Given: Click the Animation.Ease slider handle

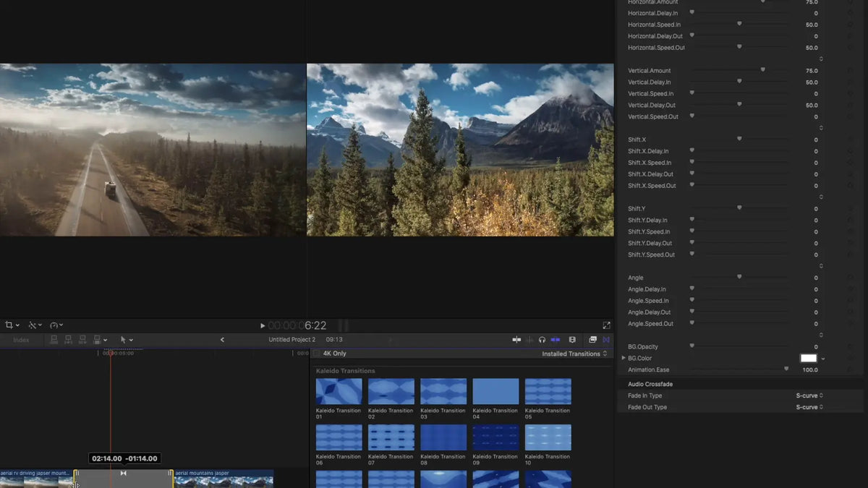Looking at the screenshot, I should coord(786,369).
